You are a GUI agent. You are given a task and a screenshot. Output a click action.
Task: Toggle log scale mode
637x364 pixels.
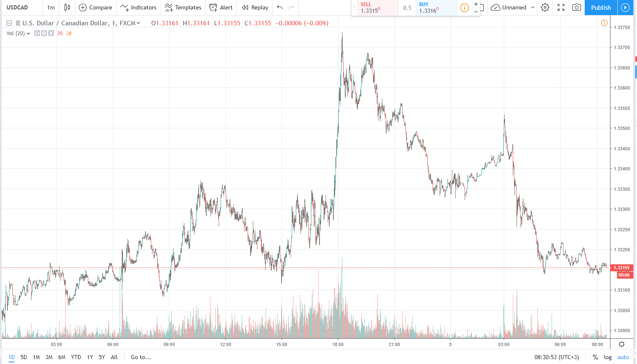[x=608, y=357]
